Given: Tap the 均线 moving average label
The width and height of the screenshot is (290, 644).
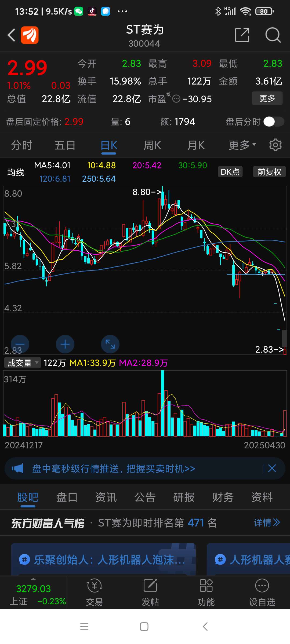Looking at the screenshot, I should 16,172.
